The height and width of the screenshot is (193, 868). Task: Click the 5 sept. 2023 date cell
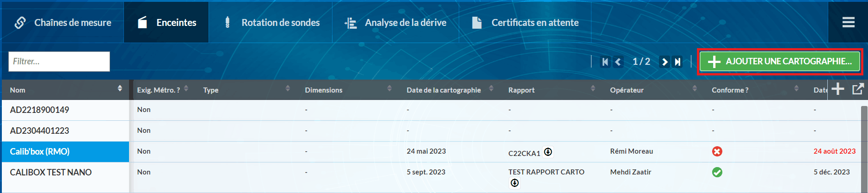pos(426,172)
